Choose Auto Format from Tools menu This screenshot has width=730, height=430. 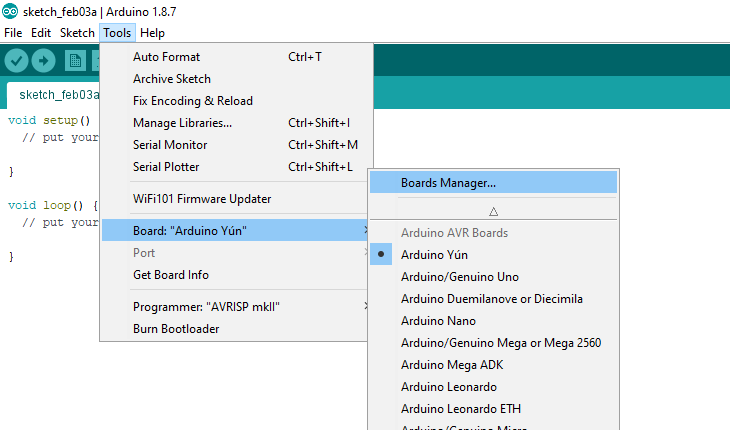coord(237,57)
